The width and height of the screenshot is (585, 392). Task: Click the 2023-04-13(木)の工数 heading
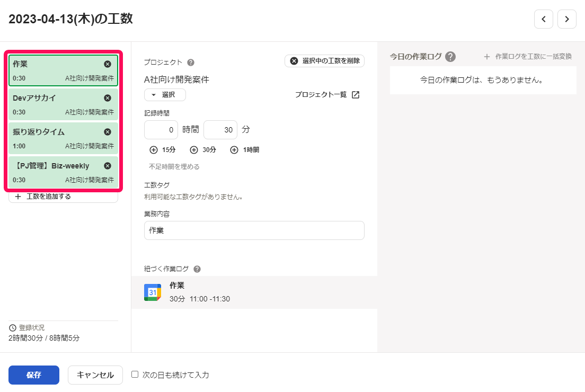(70, 19)
